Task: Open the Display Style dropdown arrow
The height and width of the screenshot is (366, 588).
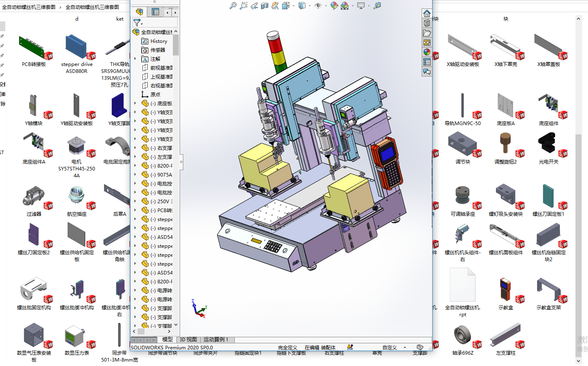Action: click(310, 6)
